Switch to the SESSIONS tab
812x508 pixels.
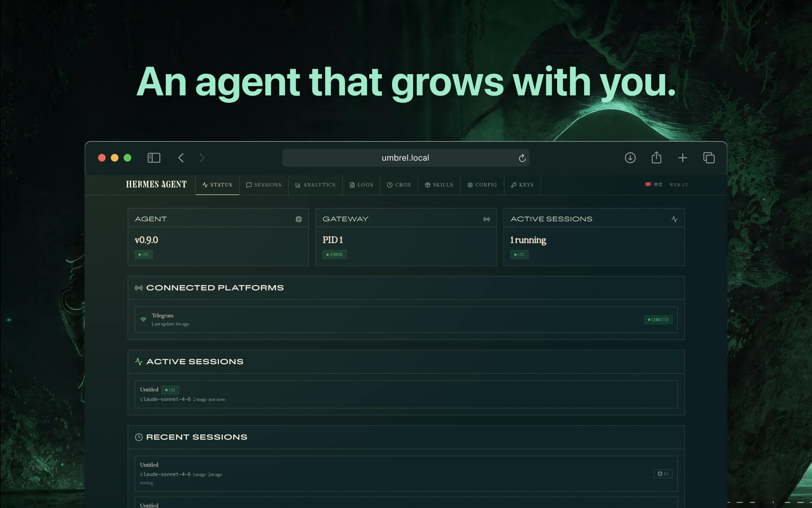point(264,185)
